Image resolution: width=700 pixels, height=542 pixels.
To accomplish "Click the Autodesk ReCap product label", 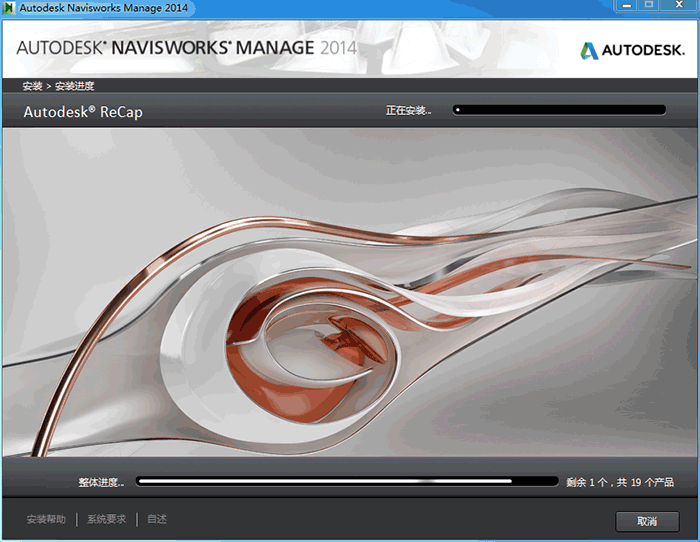I will (83, 112).
